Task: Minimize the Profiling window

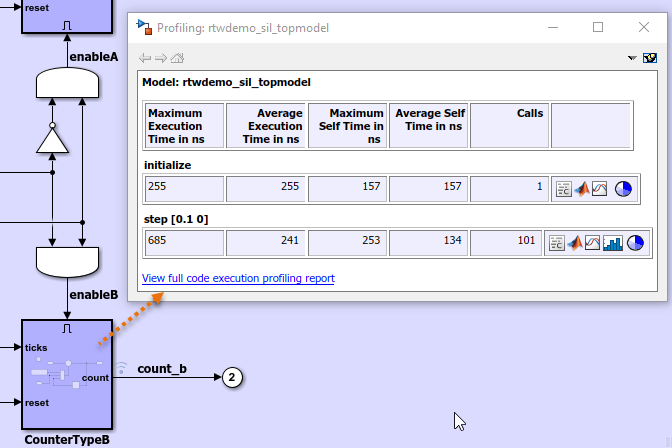Action: pos(553,27)
